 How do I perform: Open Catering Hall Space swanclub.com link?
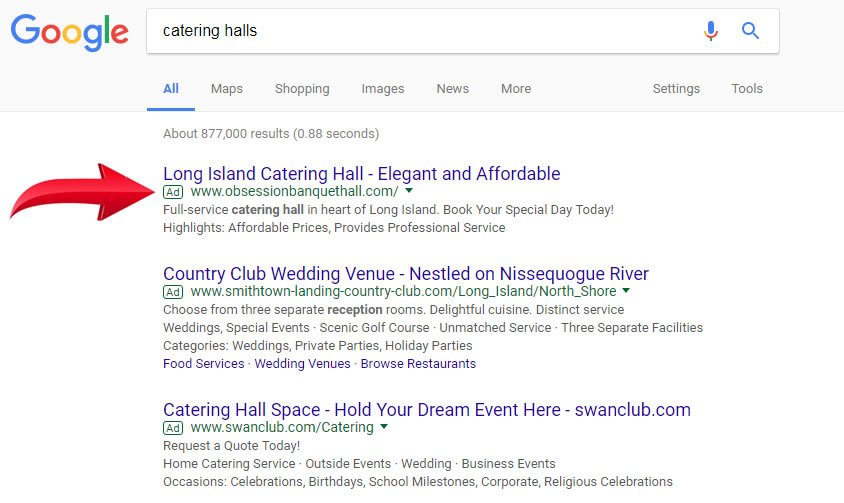[427, 410]
